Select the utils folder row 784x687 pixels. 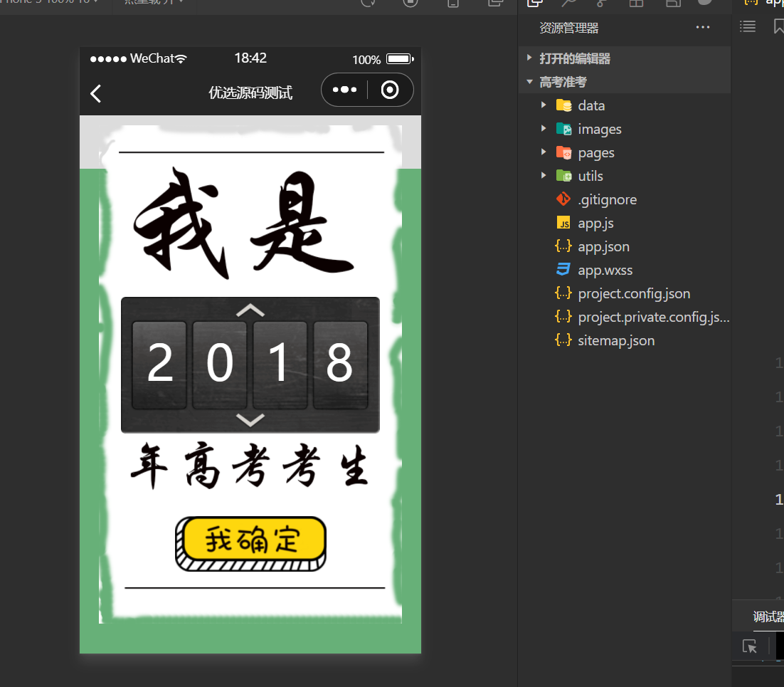(x=625, y=176)
